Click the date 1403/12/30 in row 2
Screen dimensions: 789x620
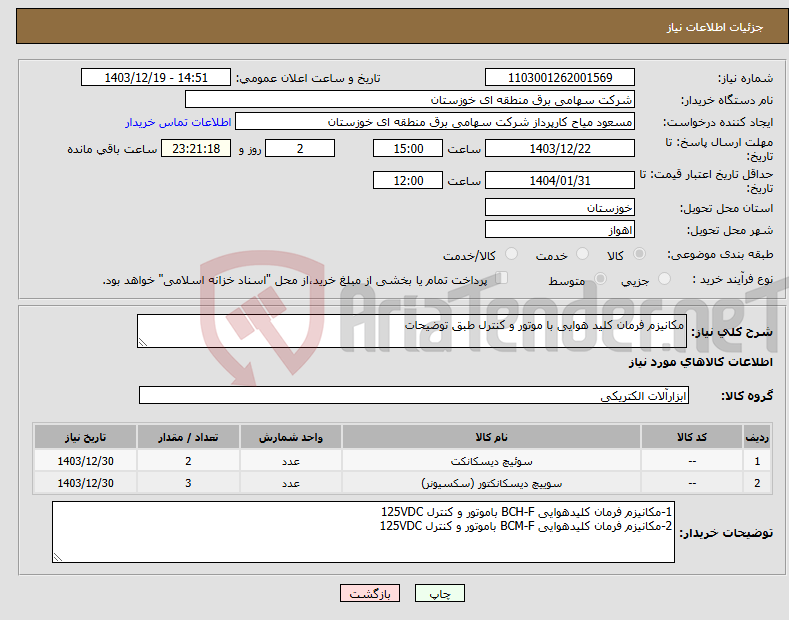pyautogui.click(x=86, y=483)
